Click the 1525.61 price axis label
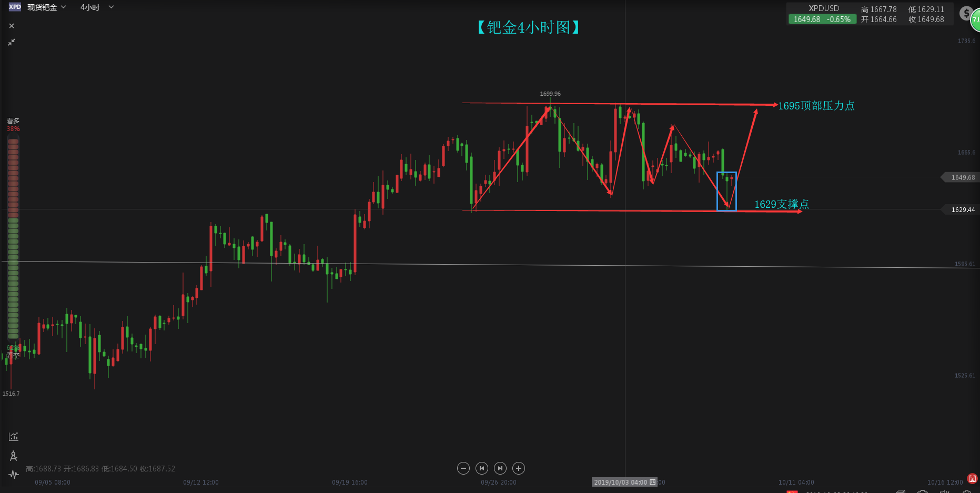The height and width of the screenshot is (493, 980). (x=965, y=376)
